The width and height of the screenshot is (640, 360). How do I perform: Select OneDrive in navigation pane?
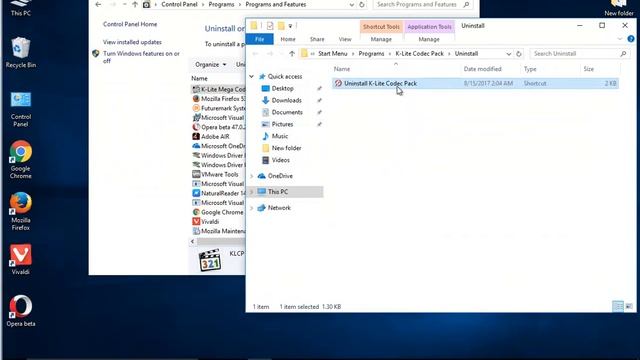(x=280, y=176)
